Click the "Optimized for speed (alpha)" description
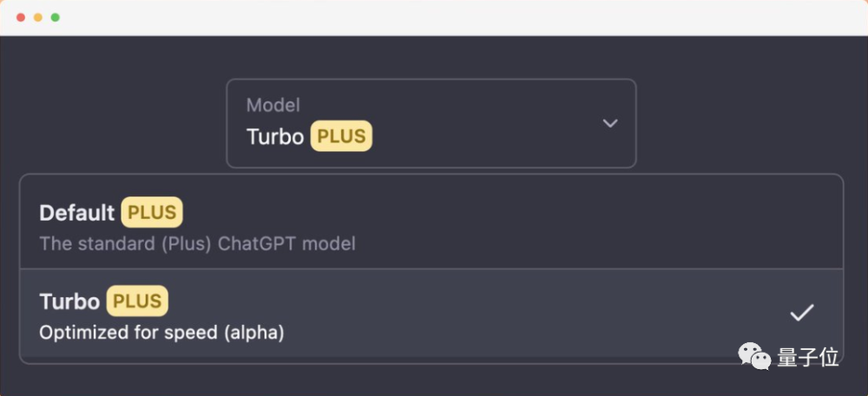 [x=161, y=333]
